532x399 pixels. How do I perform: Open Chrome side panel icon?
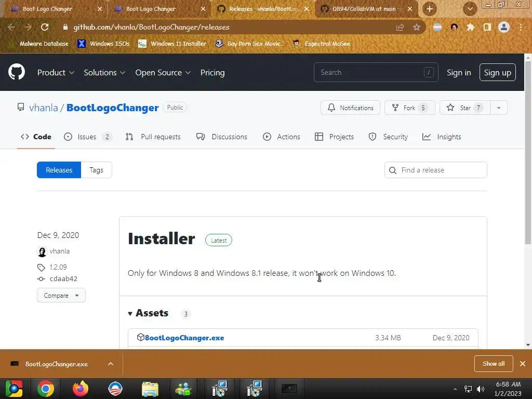coord(487,27)
